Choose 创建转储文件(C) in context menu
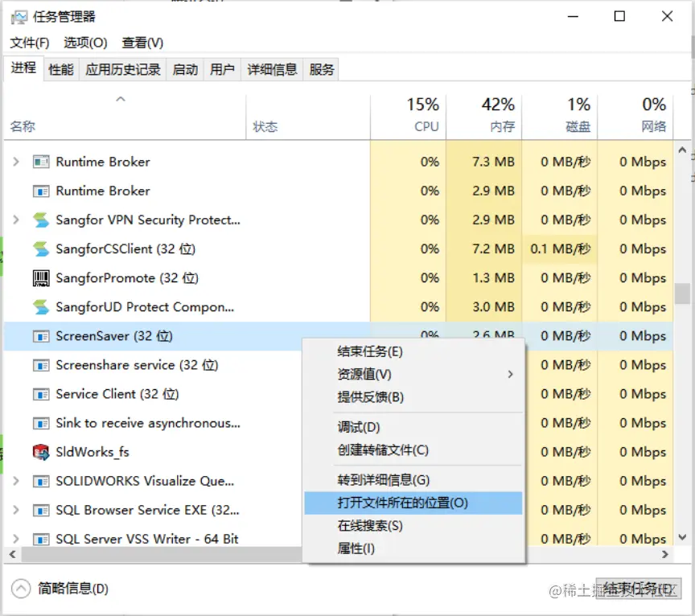The width and height of the screenshot is (695, 616). (413, 450)
